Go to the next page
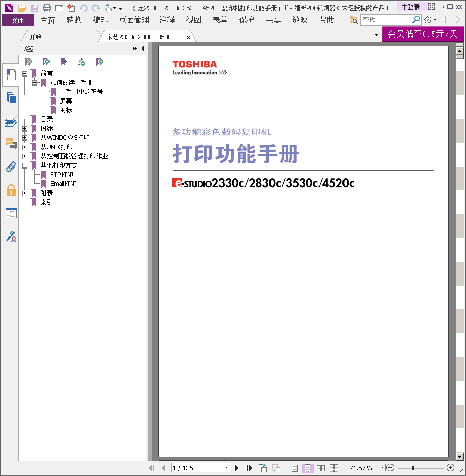This screenshot has height=476, width=466. click(x=237, y=468)
